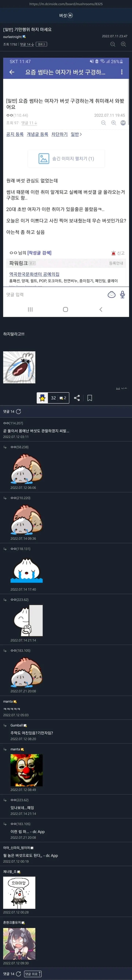The height and width of the screenshot is (980, 132).
Task: Open the M badge beside 버섯 title
Action: pyautogui.click(x=70, y=16)
